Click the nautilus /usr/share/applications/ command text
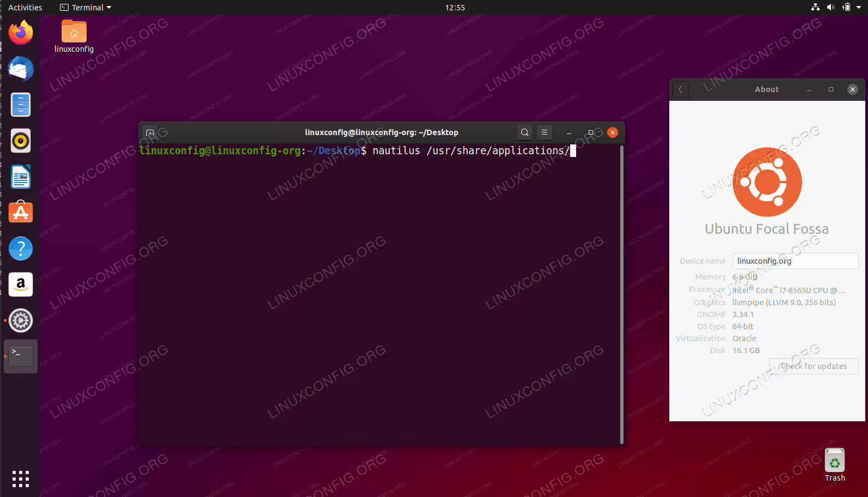868x497 pixels. [x=471, y=150]
